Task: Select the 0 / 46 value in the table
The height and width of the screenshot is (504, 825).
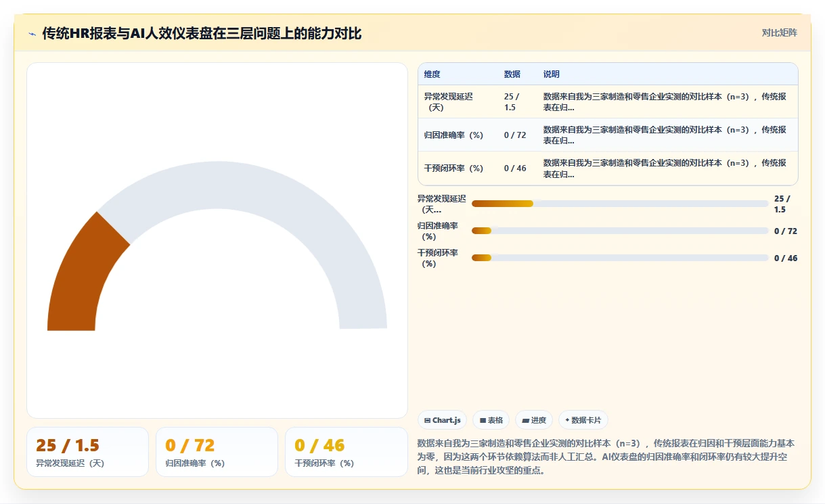Action: (x=515, y=168)
